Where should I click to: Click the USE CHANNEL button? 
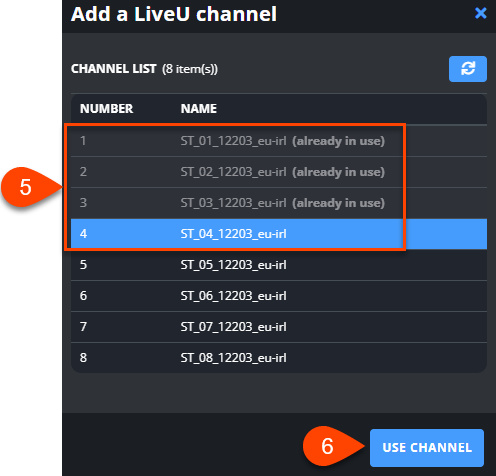pyautogui.click(x=427, y=447)
